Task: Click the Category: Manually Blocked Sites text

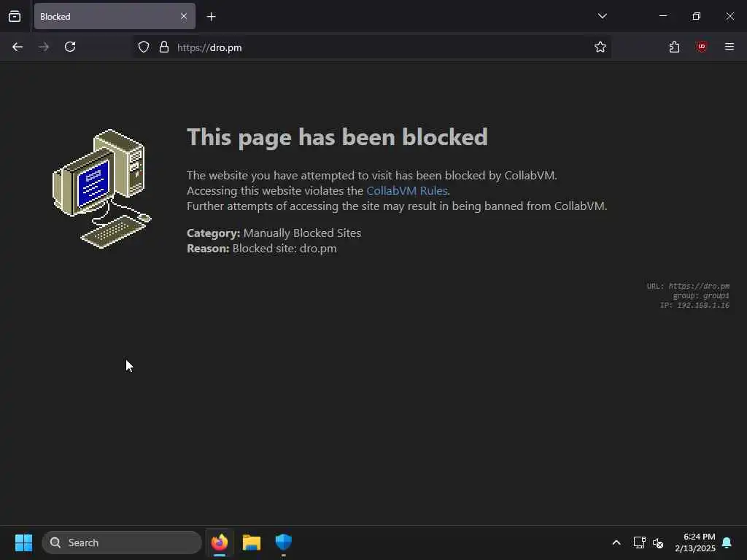Action: coord(274,233)
